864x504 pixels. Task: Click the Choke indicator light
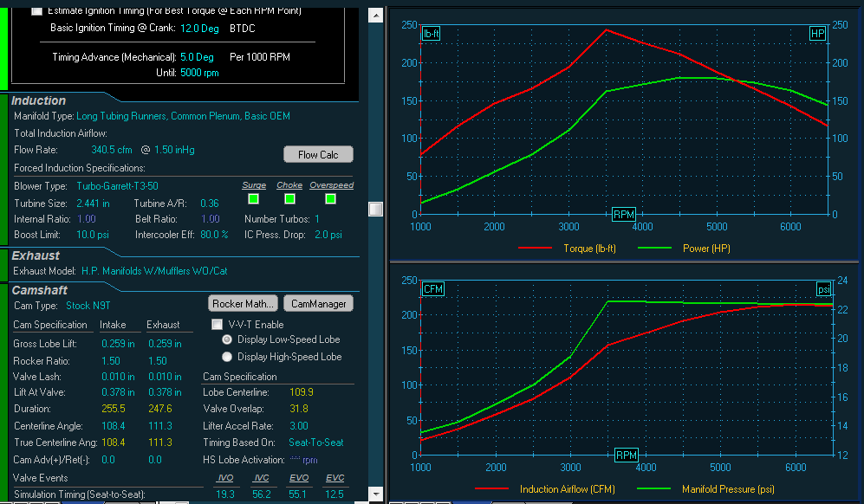pos(289,198)
